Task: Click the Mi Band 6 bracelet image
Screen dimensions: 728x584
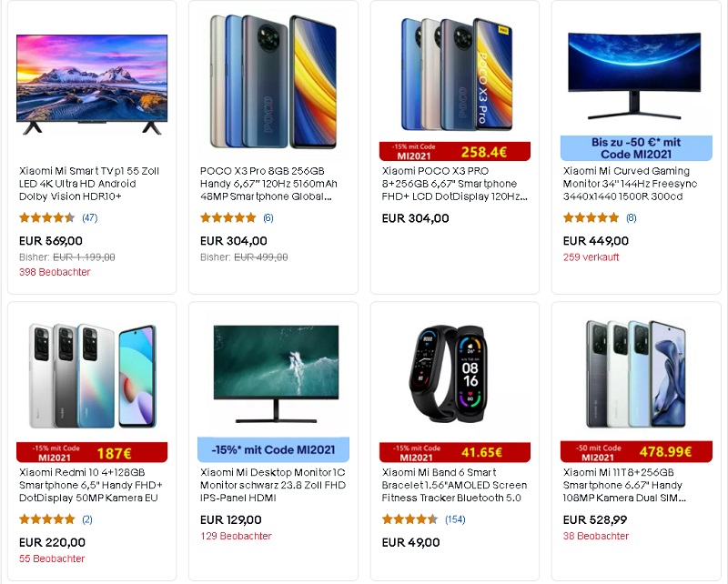Action: pos(448,374)
